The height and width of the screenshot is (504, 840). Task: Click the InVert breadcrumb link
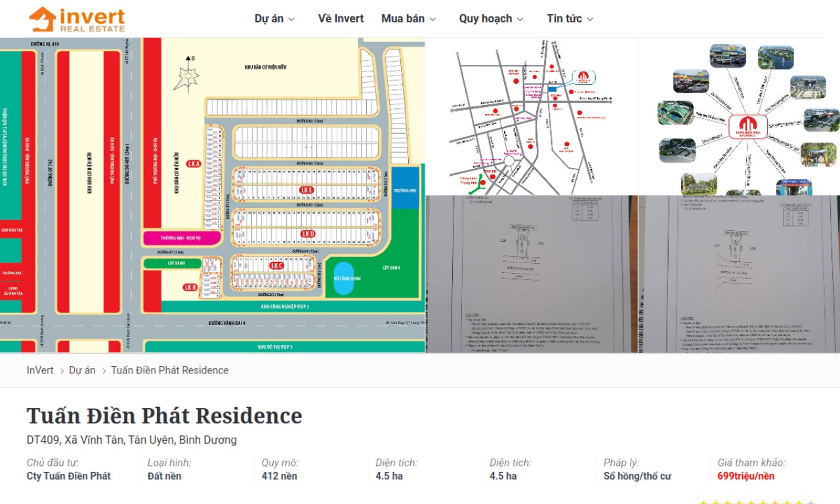(x=40, y=370)
